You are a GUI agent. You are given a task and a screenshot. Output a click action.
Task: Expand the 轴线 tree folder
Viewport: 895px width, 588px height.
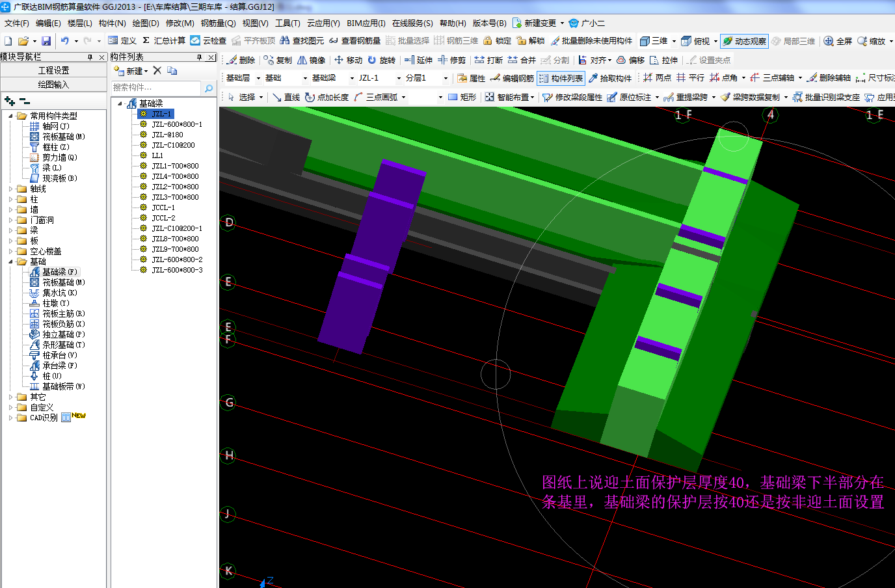(11, 189)
